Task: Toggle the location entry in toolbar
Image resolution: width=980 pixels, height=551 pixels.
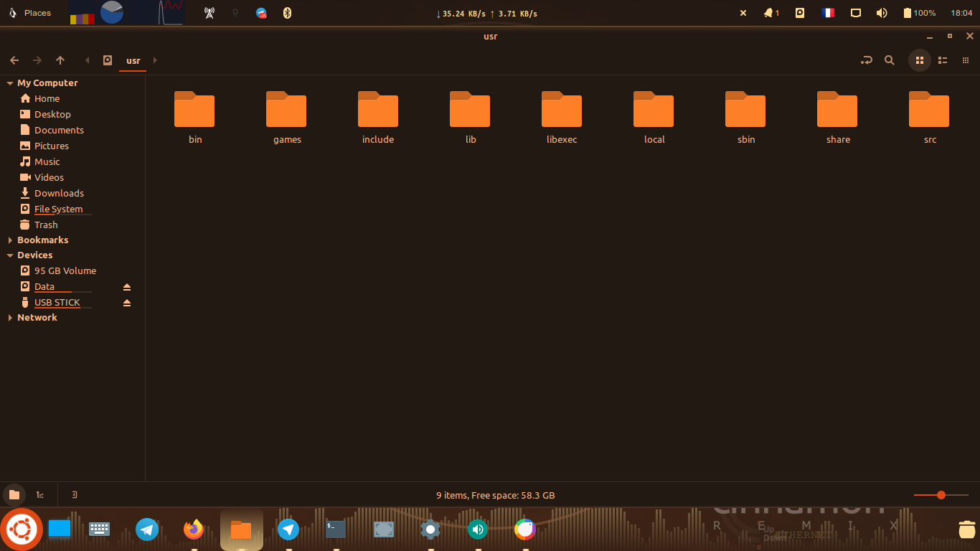Action: 867,60
